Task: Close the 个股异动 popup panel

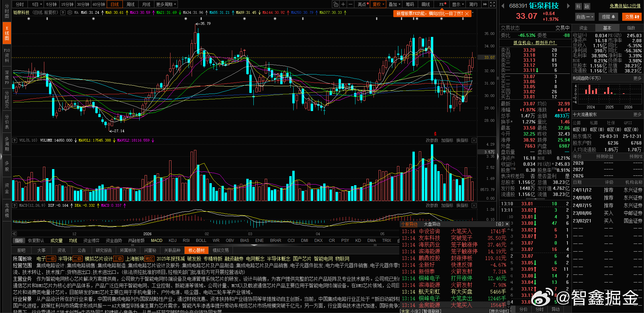Action: tap(507, 224)
